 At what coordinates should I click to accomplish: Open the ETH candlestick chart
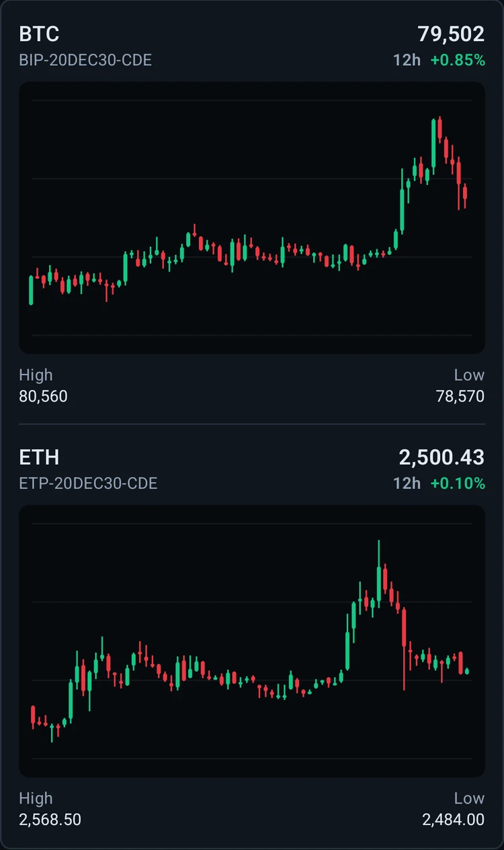(x=252, y=642)
